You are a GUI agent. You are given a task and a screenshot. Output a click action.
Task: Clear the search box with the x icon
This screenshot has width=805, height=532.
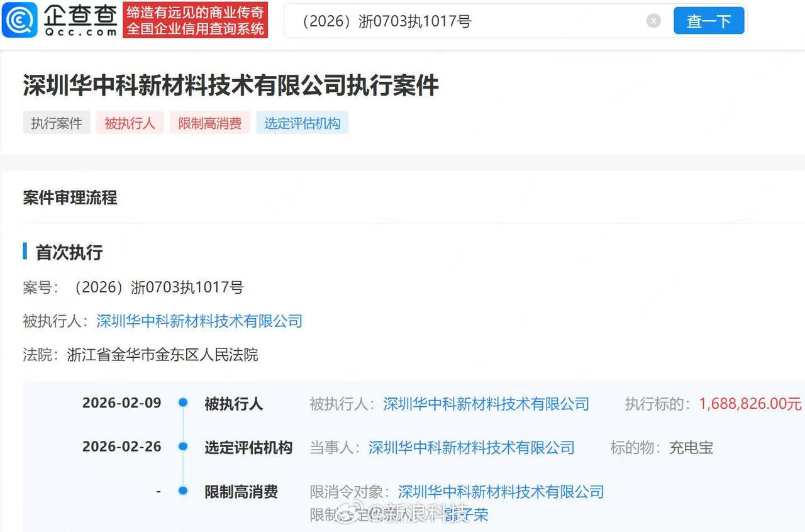[653, 20]
